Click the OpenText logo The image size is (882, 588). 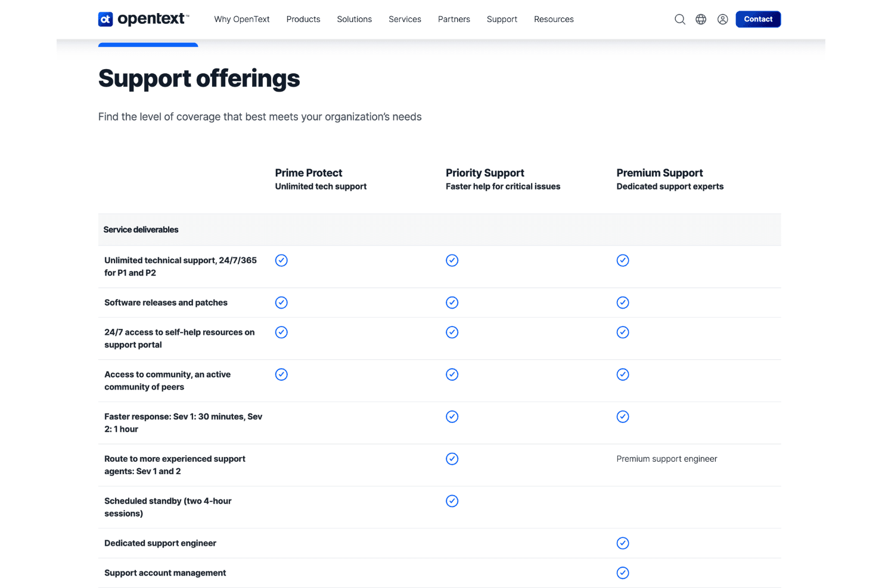pos(144,19)
